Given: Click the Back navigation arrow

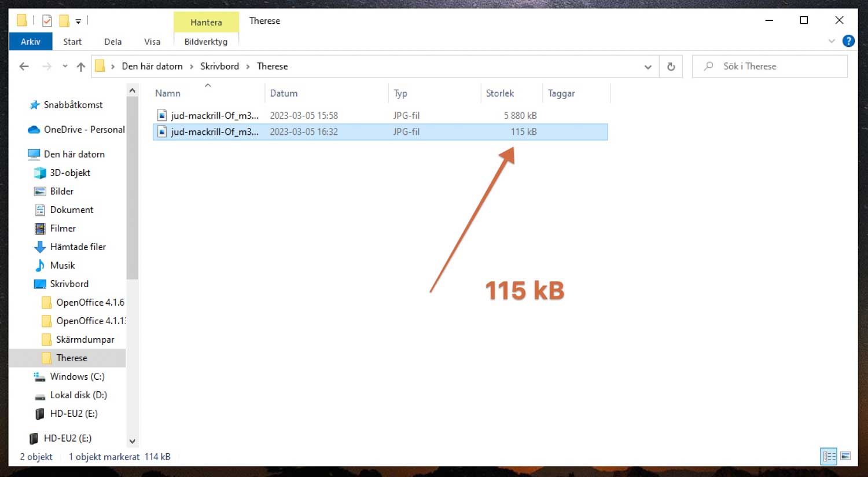Looking at the screenshot, I should (24, 67).
